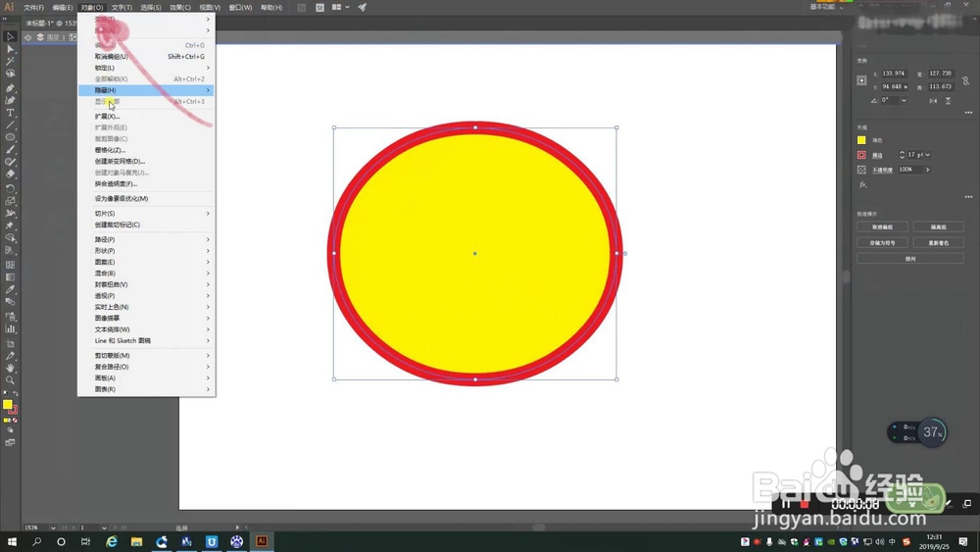This screenshot has width=980, height=552.
Task: Select the Eyedropper tool
Action: pos(10,289)
